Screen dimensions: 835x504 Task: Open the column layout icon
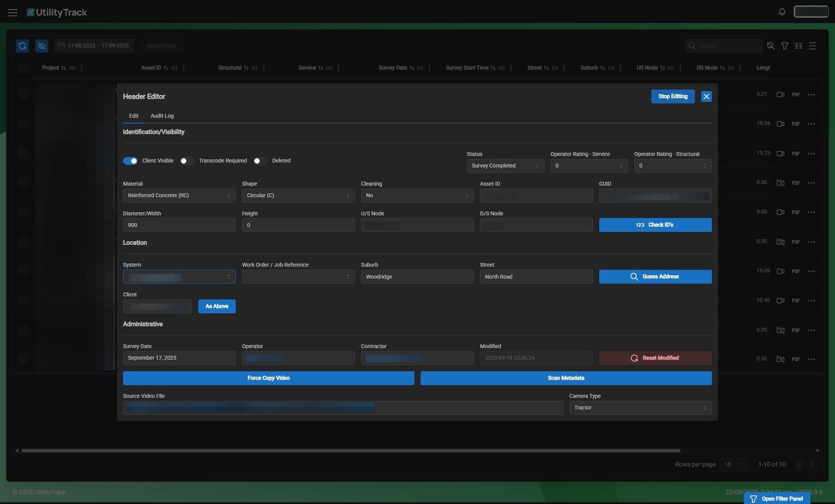tap(799, 46)
